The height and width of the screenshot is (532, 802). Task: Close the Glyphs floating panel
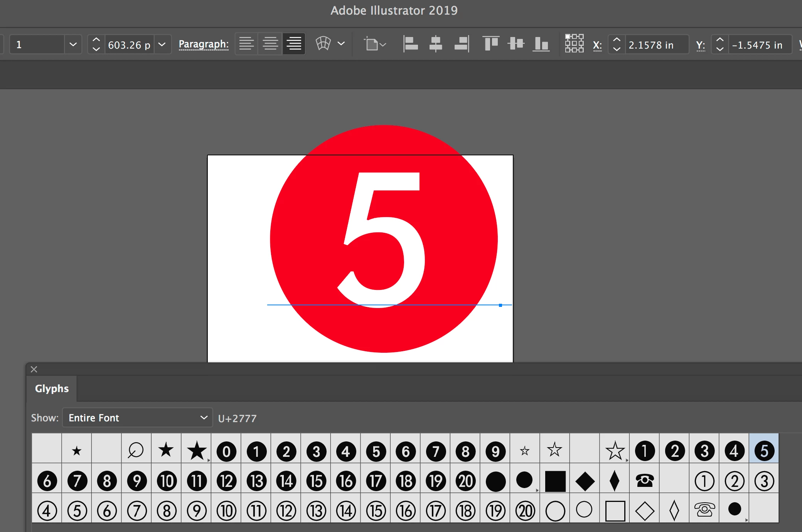click(x=34, y=369)
